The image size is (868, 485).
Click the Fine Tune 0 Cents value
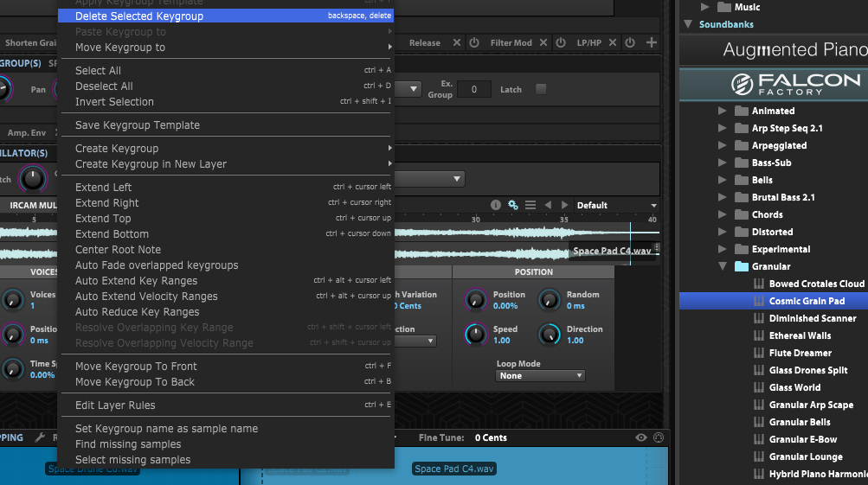(491, 437)
